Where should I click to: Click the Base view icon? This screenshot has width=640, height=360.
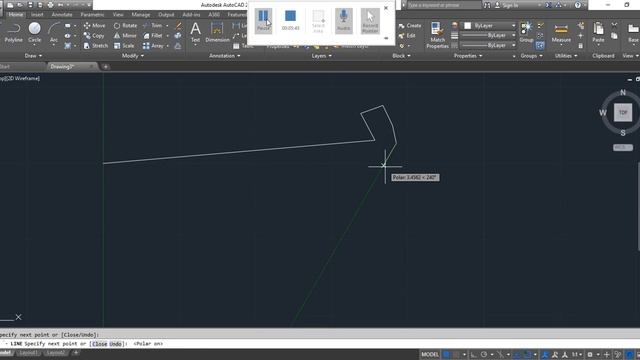pos(633,33)
